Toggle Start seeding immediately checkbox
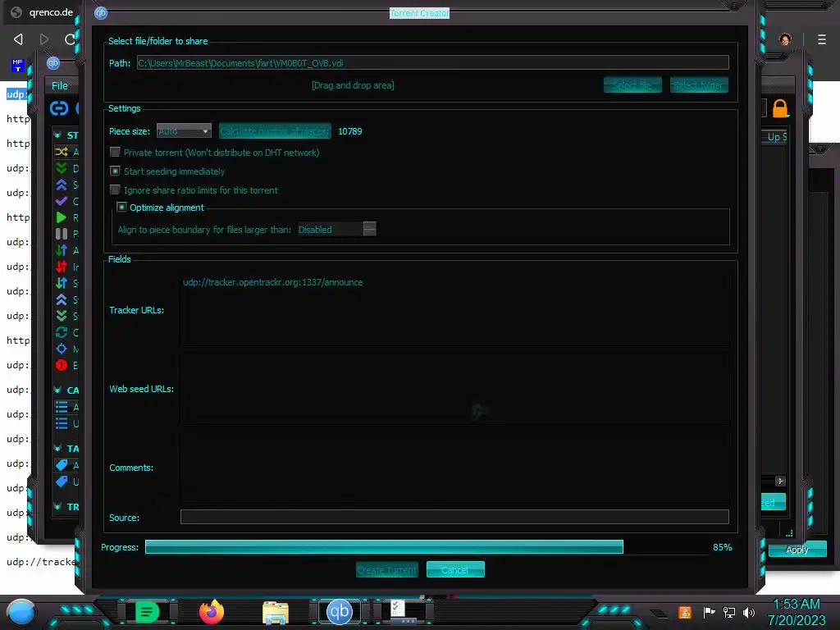Image resolution: width=840 pixels, height=630 pixels. (x=115, y=171)
